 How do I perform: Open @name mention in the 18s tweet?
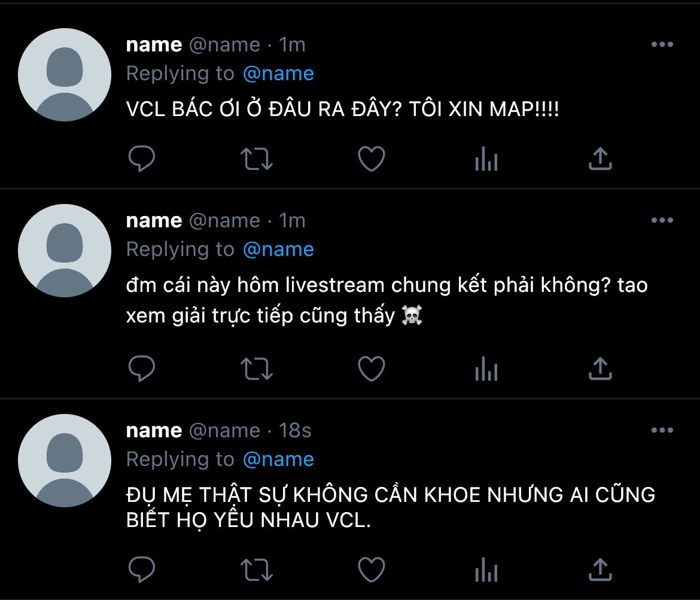pyautogui.click(x=278, y=459)
